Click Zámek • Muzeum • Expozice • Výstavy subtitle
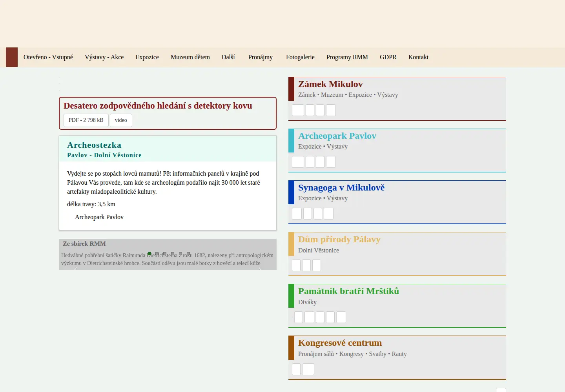The height and width of the screenshot is (392, 565). pos(348,95)
